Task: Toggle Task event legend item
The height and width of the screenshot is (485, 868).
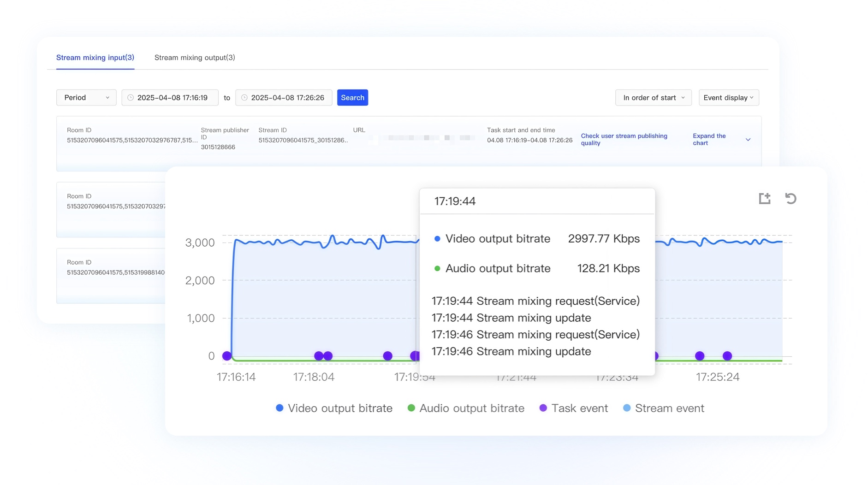Action: coord(573,408)
